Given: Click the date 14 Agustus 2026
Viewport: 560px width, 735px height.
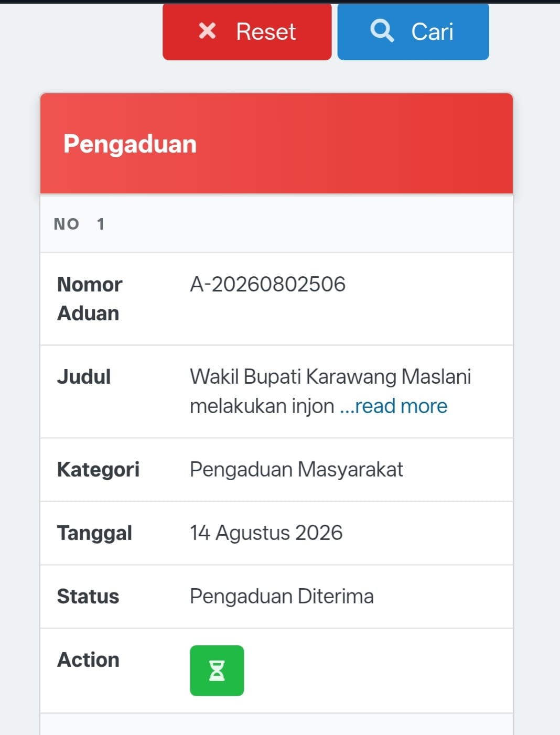Looking at the screenshot, I should point(266,533).
